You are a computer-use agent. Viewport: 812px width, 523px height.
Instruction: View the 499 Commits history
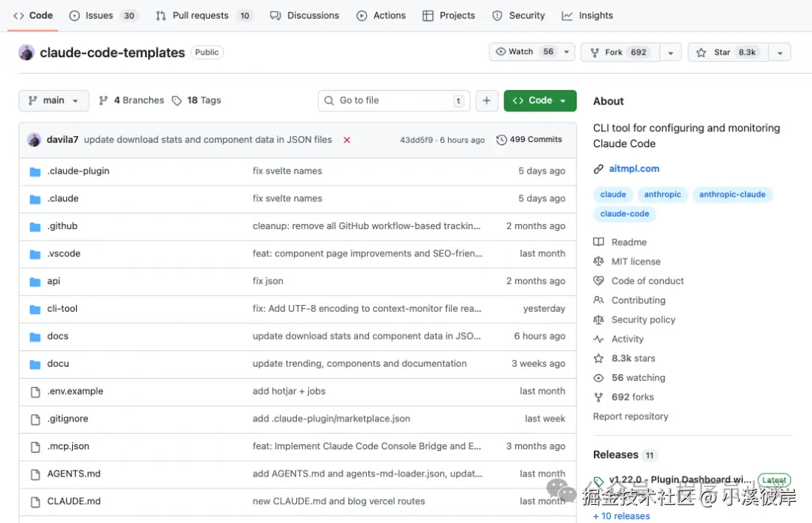click(529, 140)
